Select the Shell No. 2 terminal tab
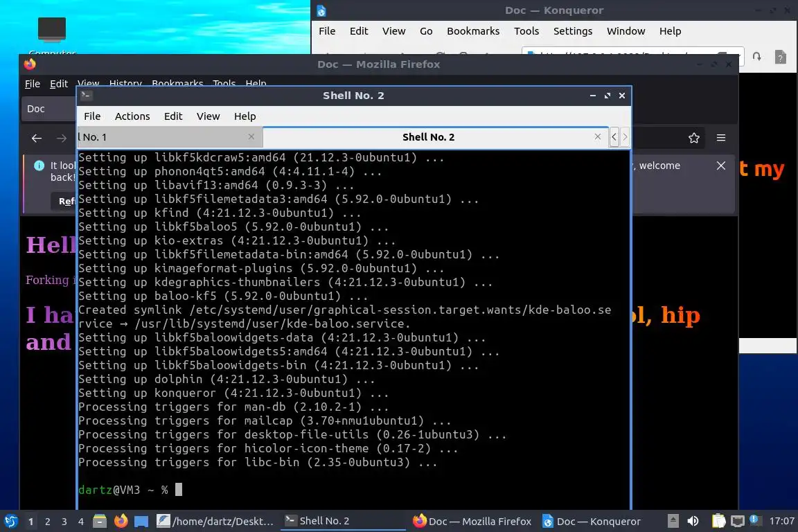This screenshot has height=532, width=798. [x=435, y=137]
